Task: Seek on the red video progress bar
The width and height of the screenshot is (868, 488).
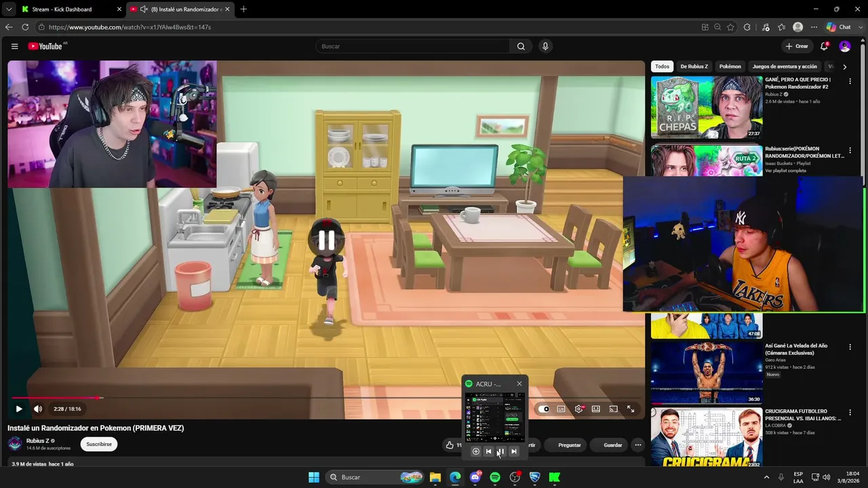Action: [x=326, y=398]
